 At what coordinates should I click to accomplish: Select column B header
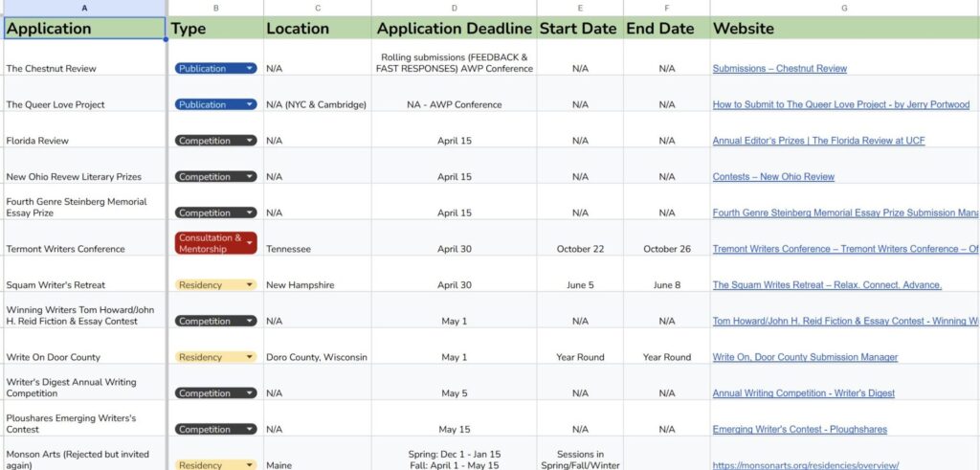point(215,8)
